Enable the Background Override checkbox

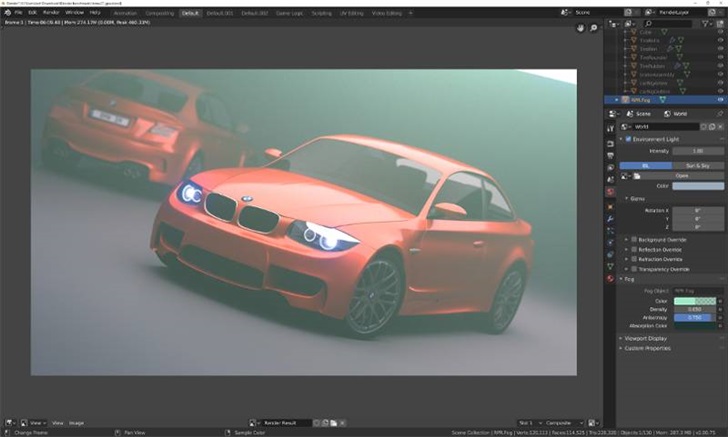635,240
